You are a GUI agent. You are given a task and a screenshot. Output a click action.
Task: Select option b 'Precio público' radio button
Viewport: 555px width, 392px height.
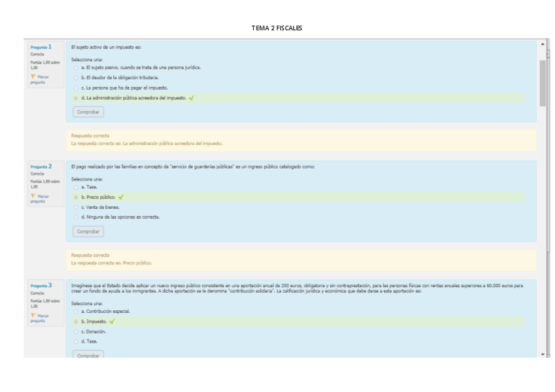76,197
